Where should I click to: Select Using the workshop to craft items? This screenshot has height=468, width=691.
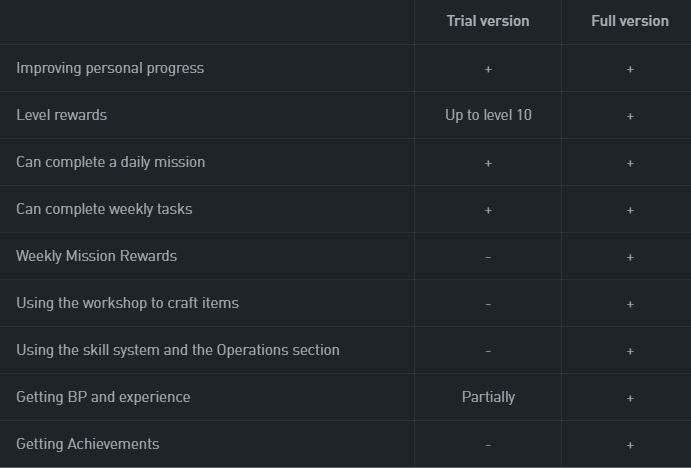click(128, 303)
